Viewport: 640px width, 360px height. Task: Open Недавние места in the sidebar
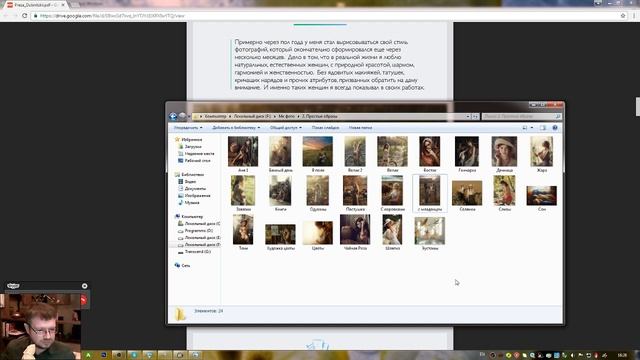[x=199, y=153]
